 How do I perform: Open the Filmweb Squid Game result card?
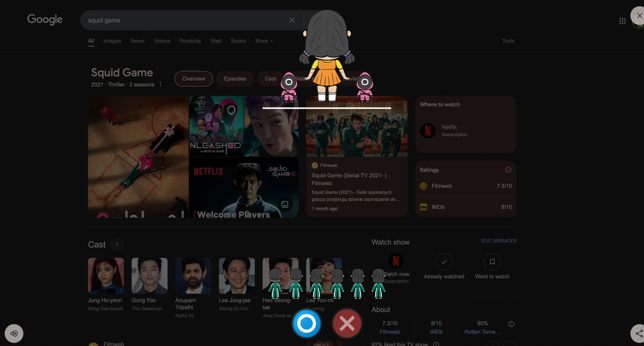(357, 157)
